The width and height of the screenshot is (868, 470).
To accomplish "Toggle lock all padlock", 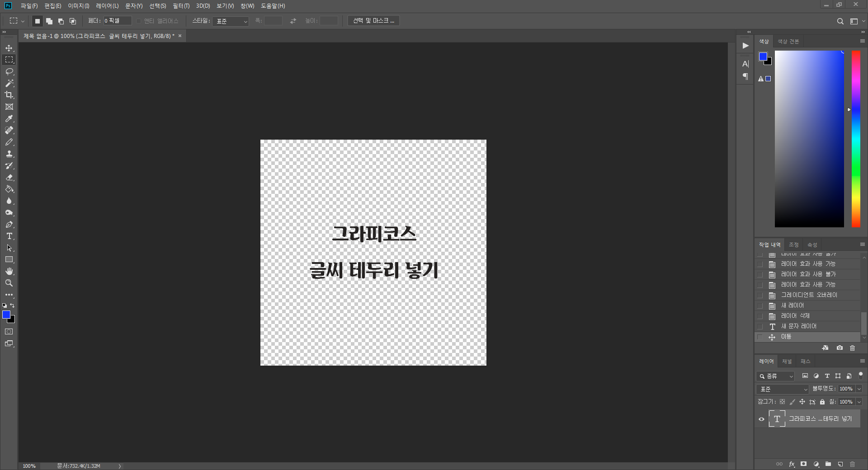I will pos(822,402).
